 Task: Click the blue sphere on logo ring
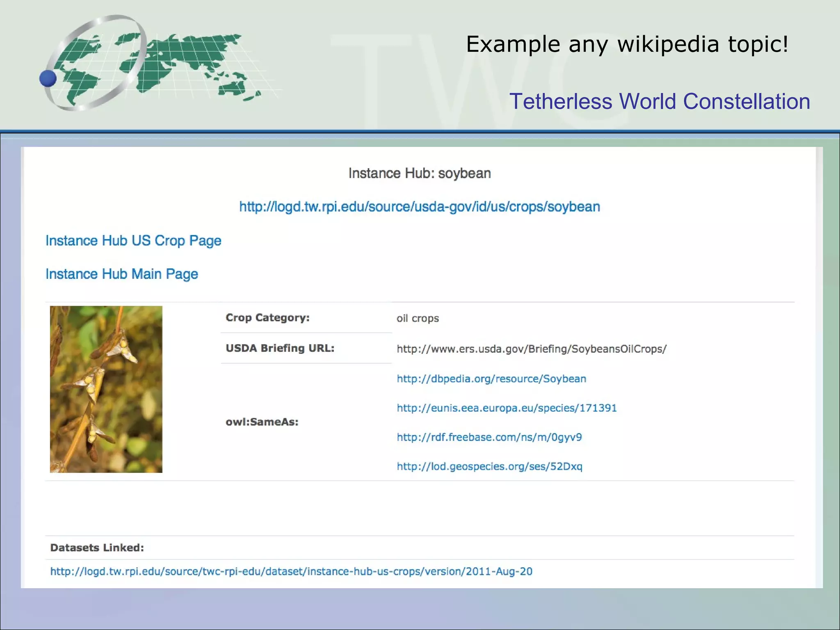48,78
